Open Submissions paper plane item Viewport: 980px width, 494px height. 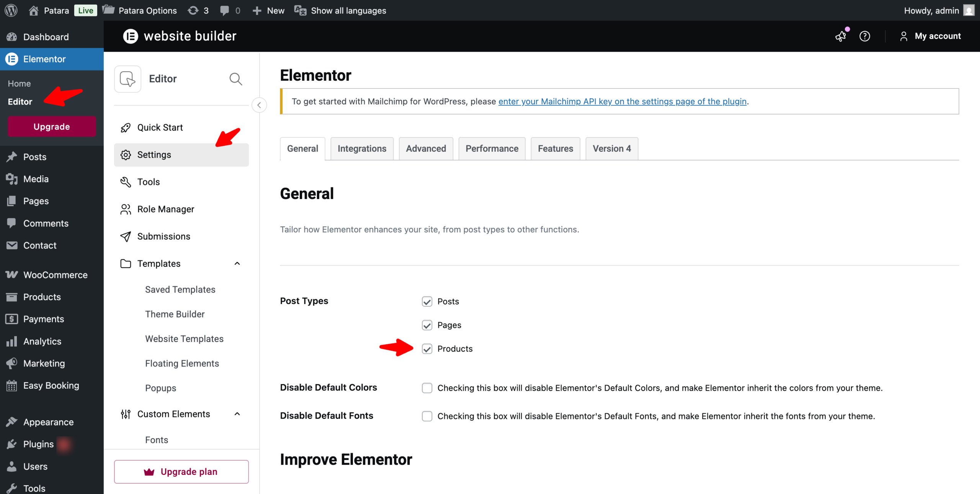[x=163, y=236]
